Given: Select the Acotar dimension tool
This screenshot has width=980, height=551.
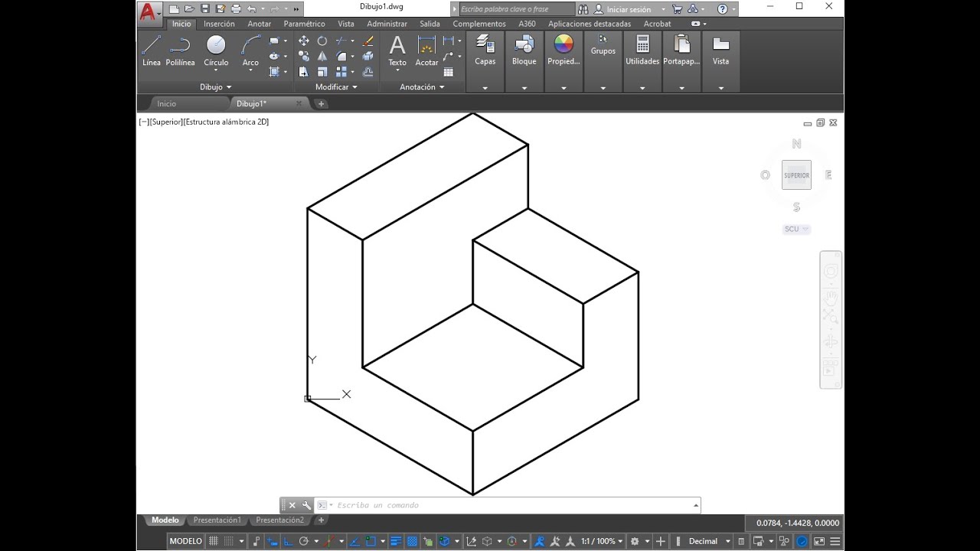Looking at the screenshot, I should coord(426,51).
